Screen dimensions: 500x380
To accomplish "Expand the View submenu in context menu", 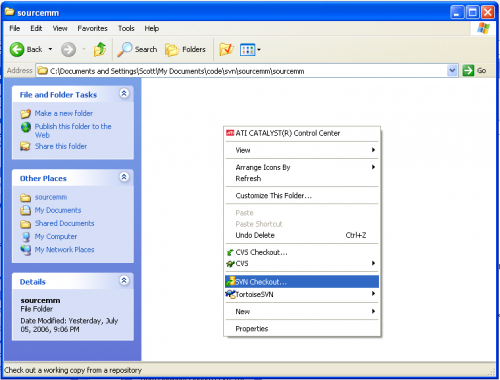I will click(302, 150).
